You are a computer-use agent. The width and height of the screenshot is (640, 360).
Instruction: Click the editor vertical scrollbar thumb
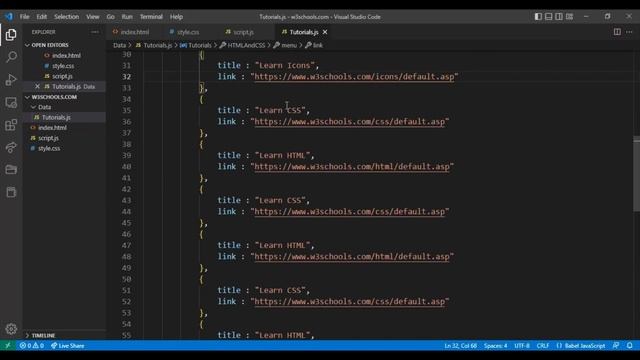[x=636, y=174]
